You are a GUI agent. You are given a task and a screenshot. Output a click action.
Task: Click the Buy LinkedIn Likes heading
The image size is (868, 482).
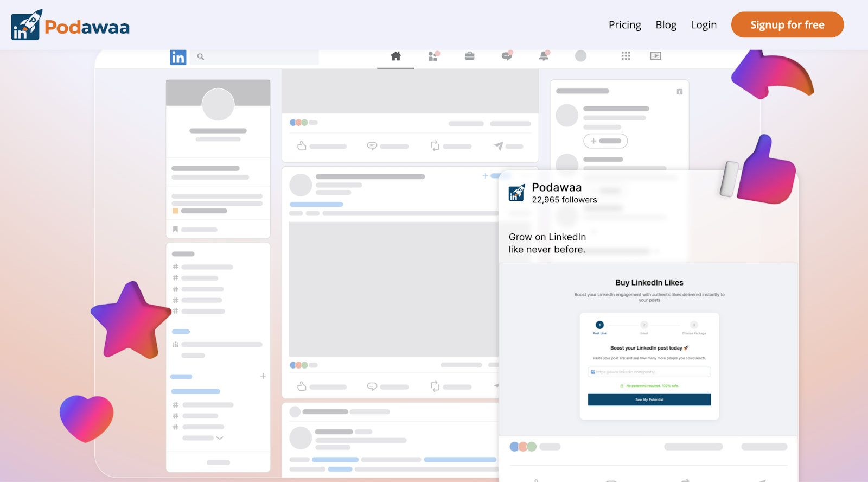(649, 282)
